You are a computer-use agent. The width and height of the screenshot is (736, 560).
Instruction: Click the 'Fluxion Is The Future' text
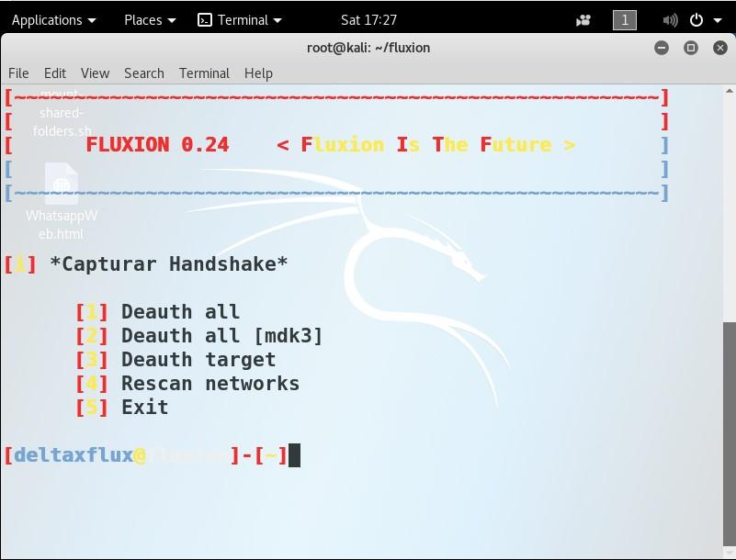[425, 144]
